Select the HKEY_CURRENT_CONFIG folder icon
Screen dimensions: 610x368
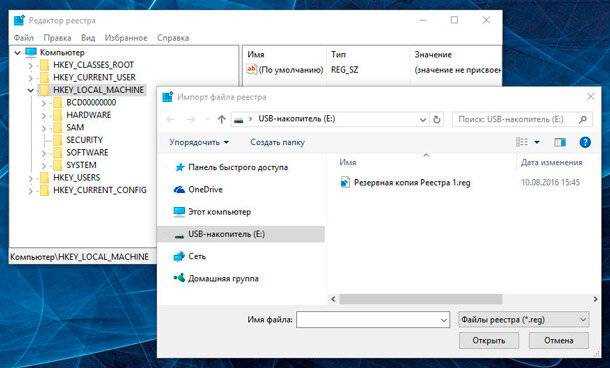(44, 190)
